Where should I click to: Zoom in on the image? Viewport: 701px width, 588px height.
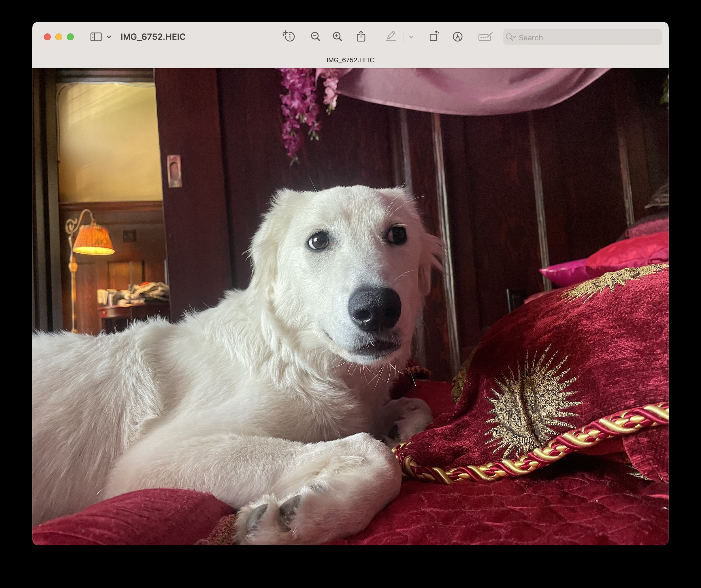click(x=338, y=37)
